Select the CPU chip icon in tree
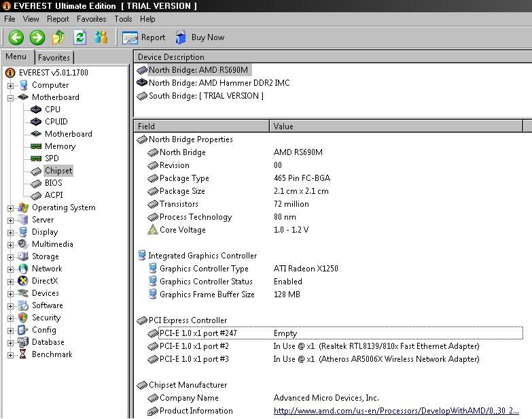Screen dimensions: 532x419 [x=35, y=110]
